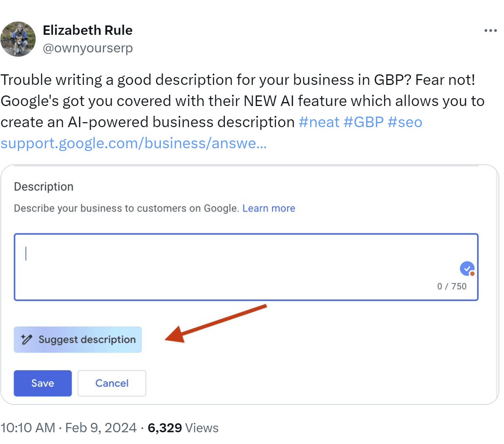Click the Learn more link

click(269, 208)
